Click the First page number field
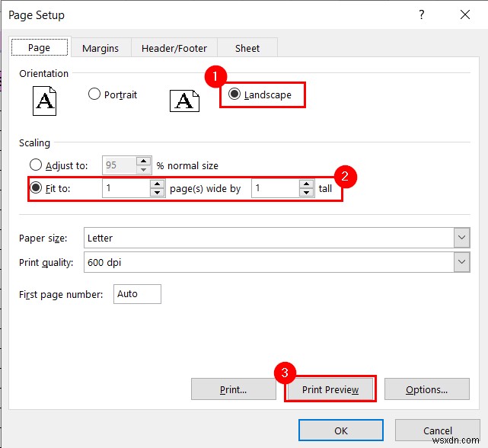This screenshot has height=448, width=488. (137, 294)
